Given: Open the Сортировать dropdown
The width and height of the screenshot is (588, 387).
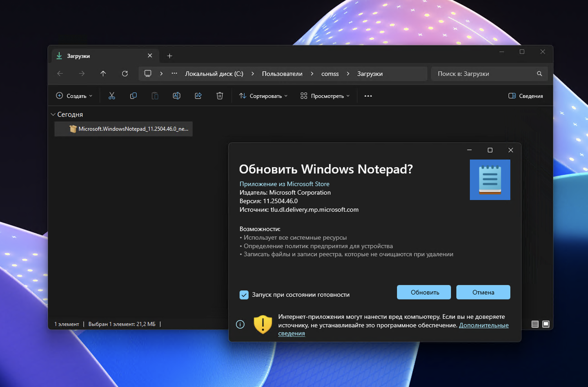Looking at the screenshot, I should pos(263,96).
